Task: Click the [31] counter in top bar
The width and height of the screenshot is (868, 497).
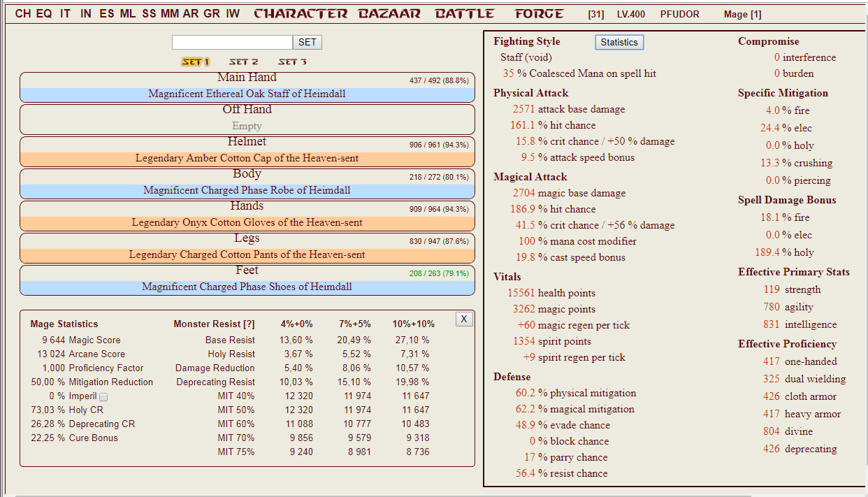Action: coord(596,15)
